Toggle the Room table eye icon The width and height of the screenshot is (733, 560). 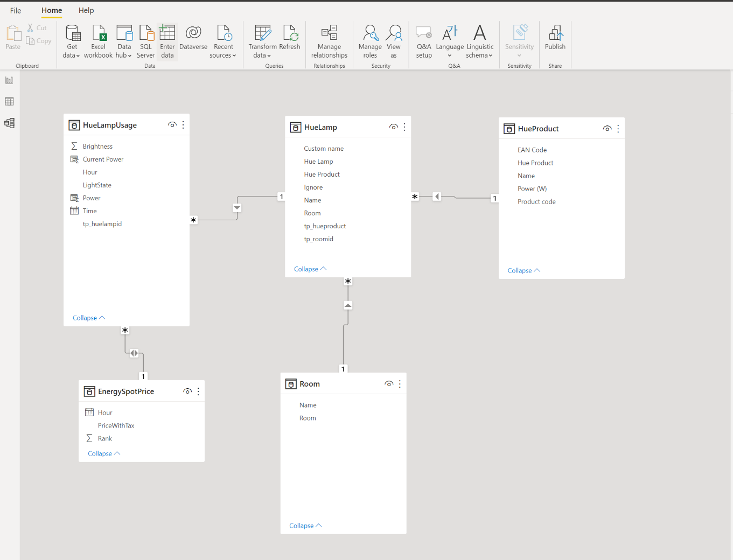389,384
